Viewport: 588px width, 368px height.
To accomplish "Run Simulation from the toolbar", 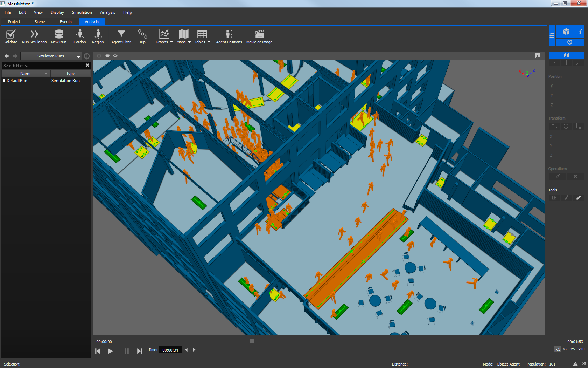I will pyautogui.click(x=34, y=34).
